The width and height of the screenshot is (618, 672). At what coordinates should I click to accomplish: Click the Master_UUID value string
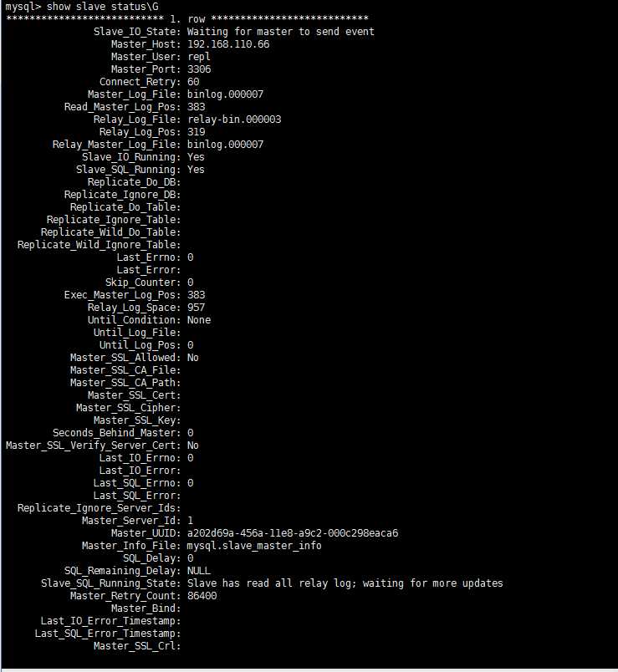pyautogui.click(x=292, y=533)
